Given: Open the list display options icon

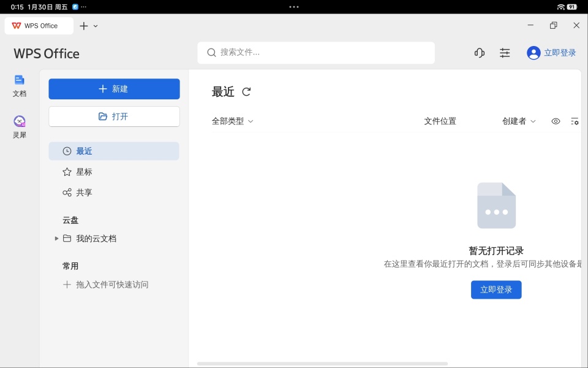Looking at the screenshot, I should coord(575,121).
